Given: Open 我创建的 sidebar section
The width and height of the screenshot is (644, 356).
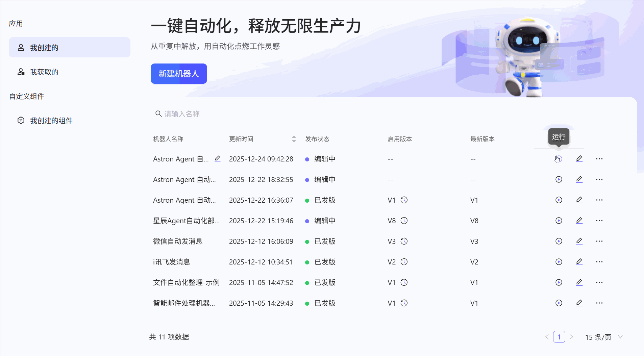Looking at the screenshot, I should click(70, 47).
